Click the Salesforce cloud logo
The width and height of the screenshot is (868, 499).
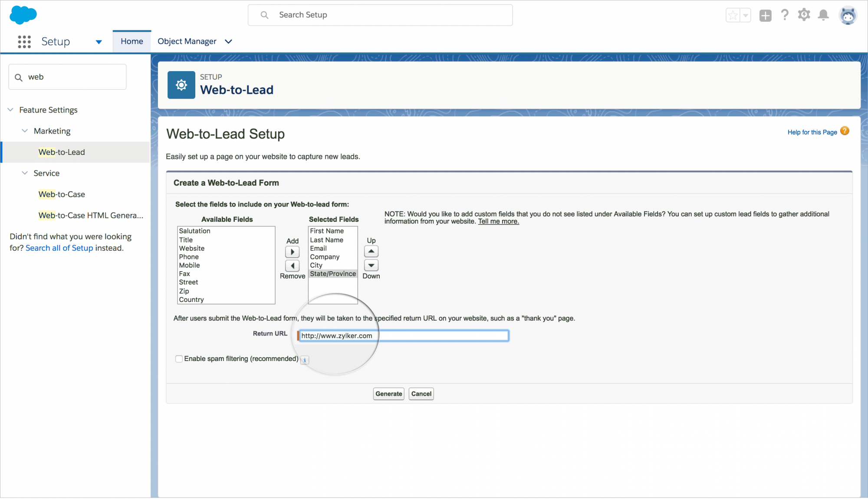click(x=23, y=15)
